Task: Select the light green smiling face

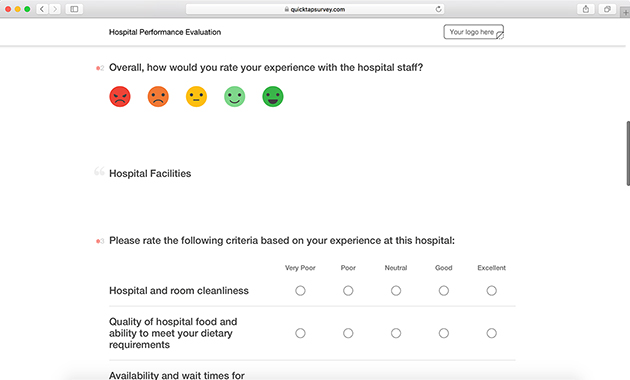Action: pos(235,96)
